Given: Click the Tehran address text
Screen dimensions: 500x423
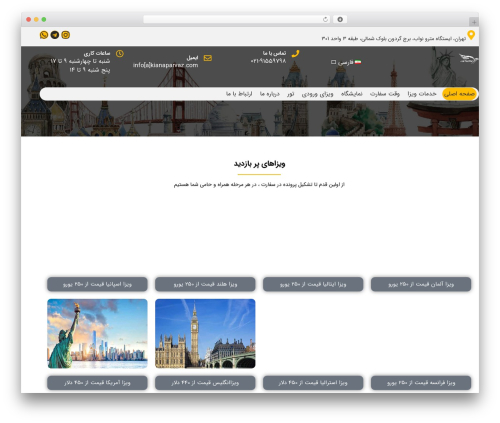Looking at the screenshot, I should click(x=394, y=39).
